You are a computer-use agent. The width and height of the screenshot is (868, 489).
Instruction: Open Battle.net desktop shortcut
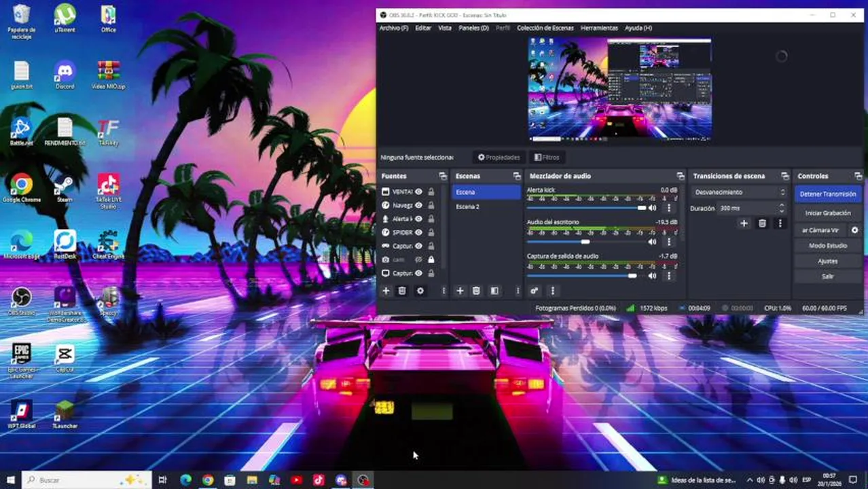[x=21, y=132]
